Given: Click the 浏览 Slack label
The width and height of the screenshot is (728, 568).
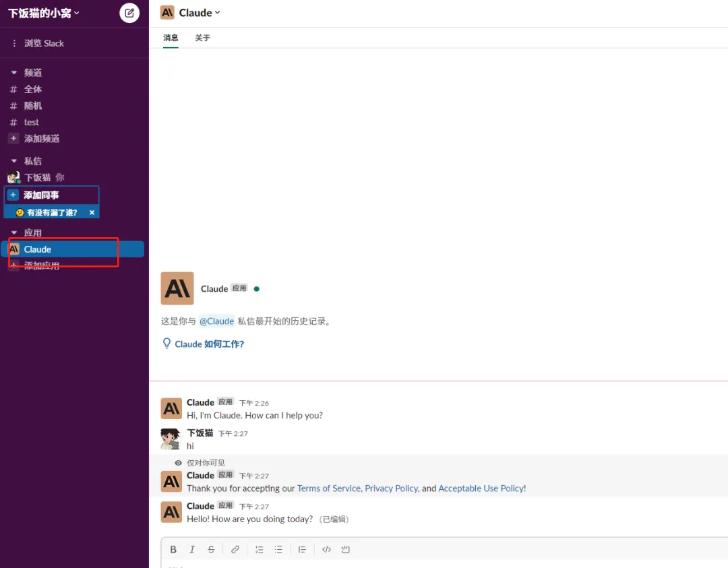Looking at the screenshot, I should [x=44, y=43].
